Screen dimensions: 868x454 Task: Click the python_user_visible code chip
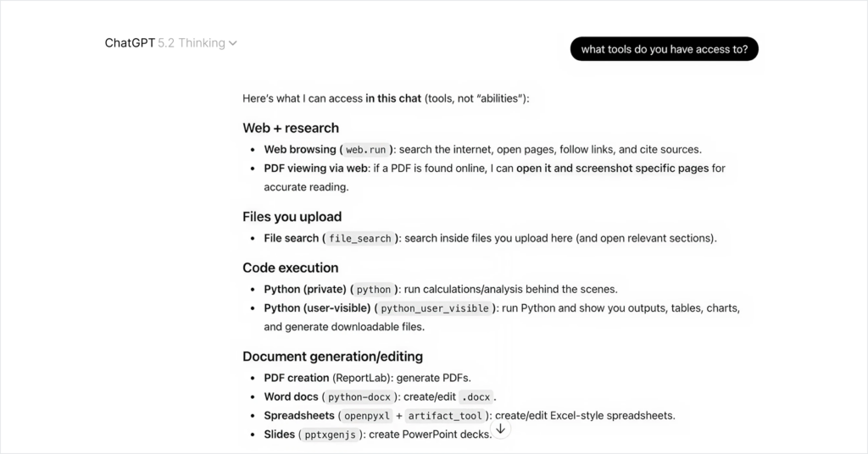pos(435,308)
